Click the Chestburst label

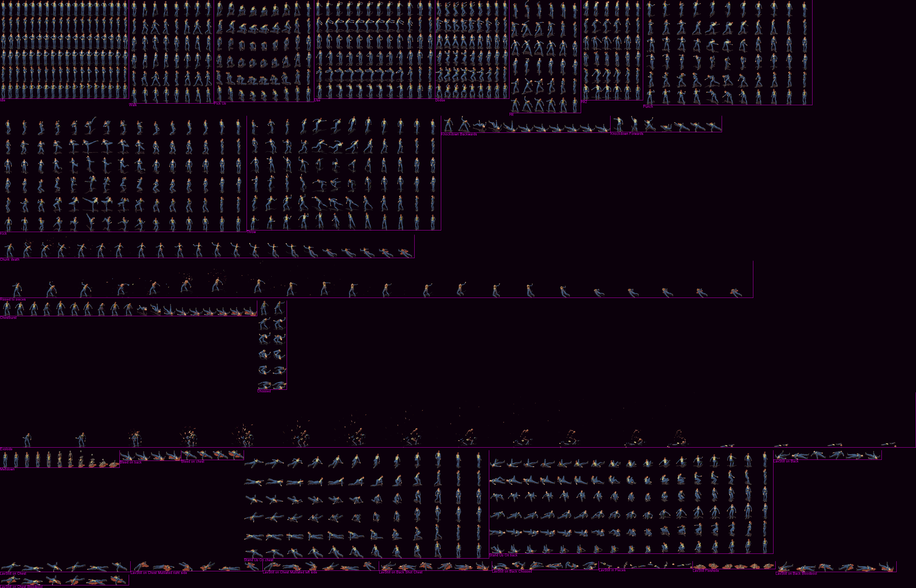[x=8, y=318]
